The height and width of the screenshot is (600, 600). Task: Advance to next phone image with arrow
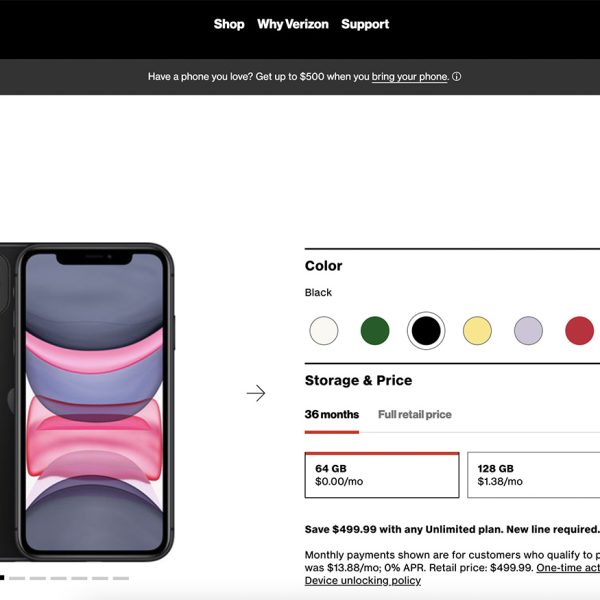[x=256, y=393]
